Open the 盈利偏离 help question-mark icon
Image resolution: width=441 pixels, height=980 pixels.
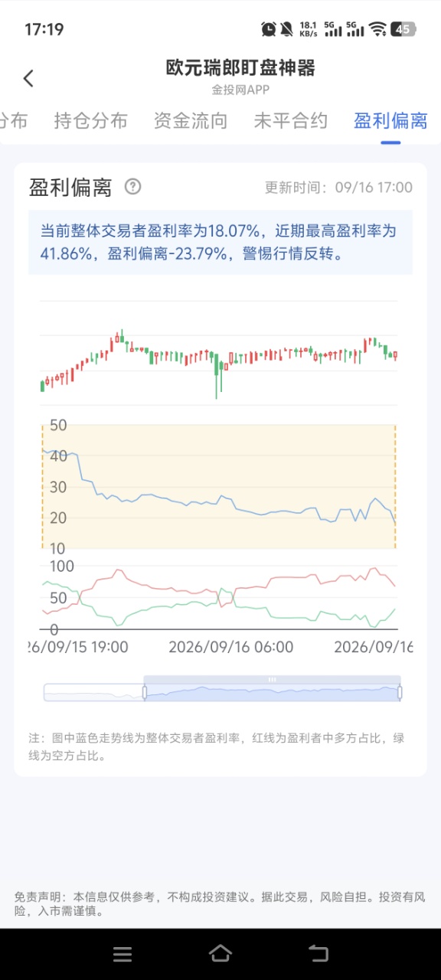(133, 186)
